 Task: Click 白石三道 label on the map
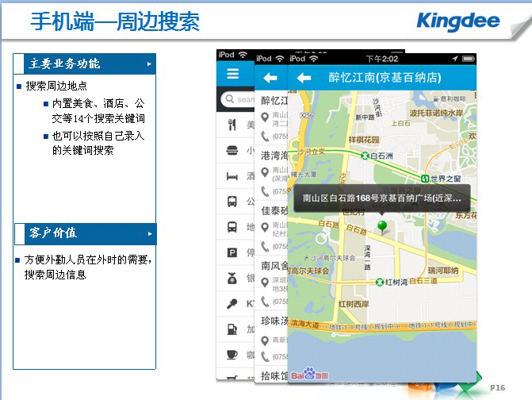(x=423, y=281)
